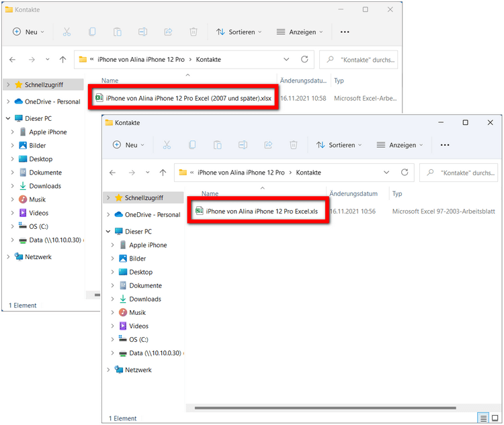504x425 pixels.
Task: Open address bar history dropdown in front window
Action: pyautogui.click(x=386, y=173)
